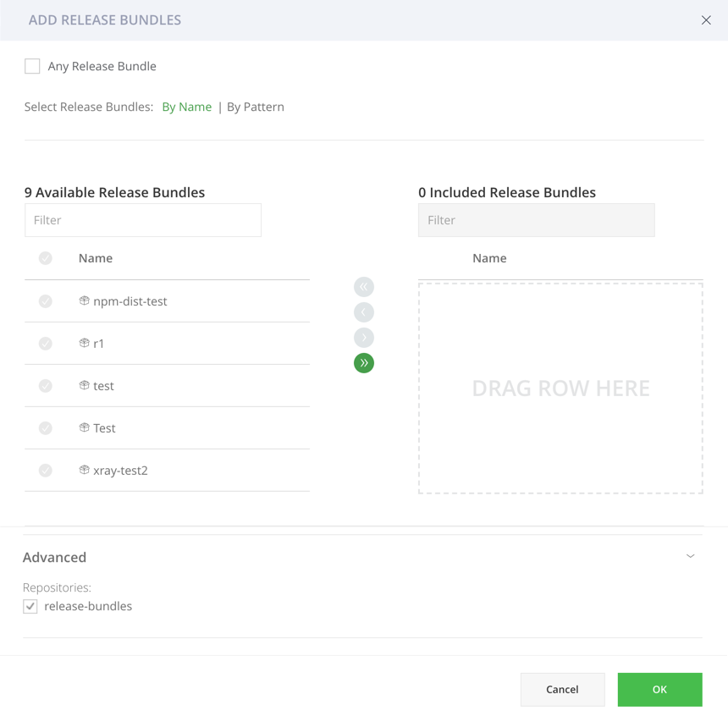Click the included bundles Filter field
Image resolution: width=728 pixels, height=722 pixels.
pyautogui.click(x=536, y=219)
